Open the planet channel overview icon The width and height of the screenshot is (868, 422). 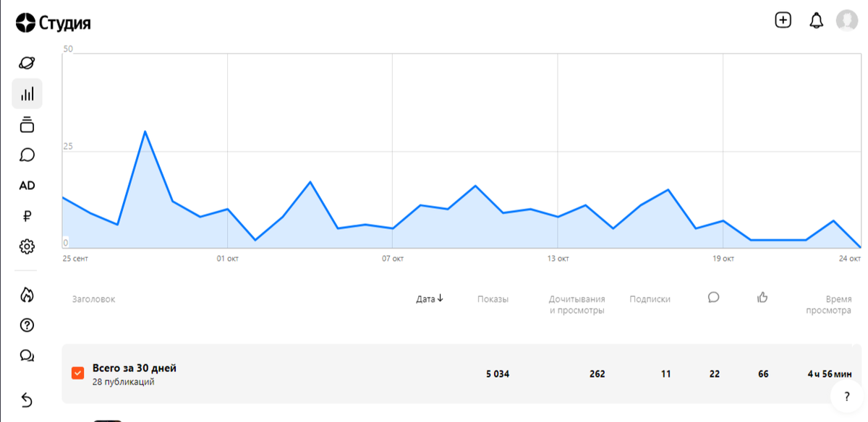(27, 63)
